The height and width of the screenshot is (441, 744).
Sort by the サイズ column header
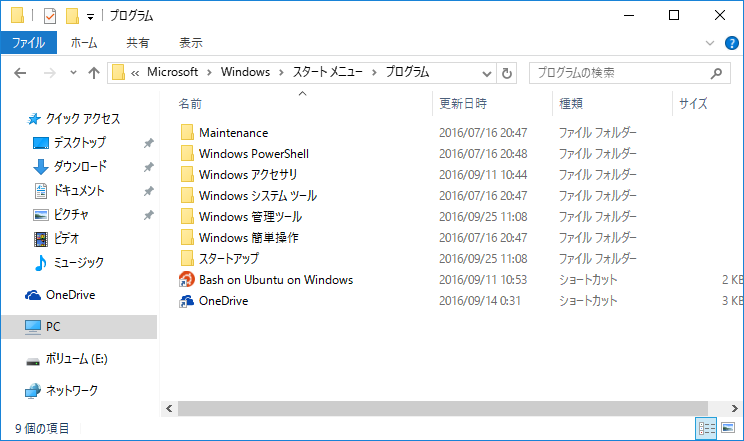[693, 103]
